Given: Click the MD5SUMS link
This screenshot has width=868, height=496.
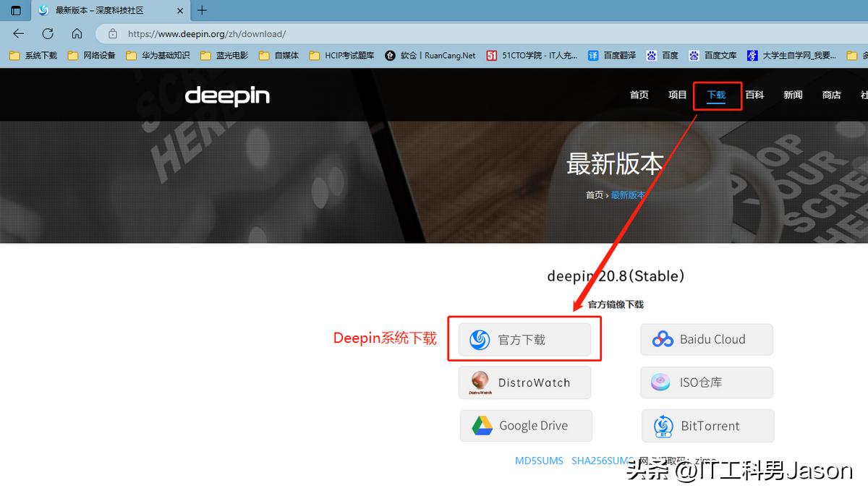Looking at the screenshot, I should click(x=539, y=461).
